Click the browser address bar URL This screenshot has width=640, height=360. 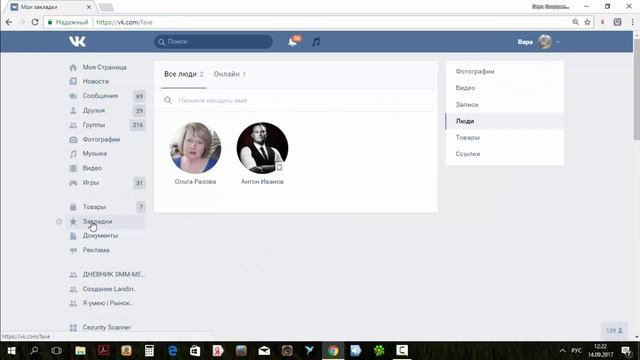pyautogui.click(x=124, y=22)
